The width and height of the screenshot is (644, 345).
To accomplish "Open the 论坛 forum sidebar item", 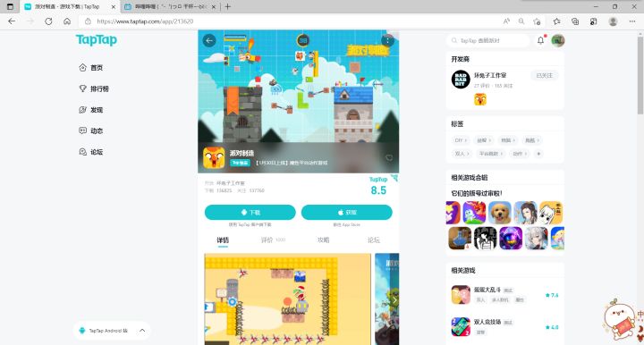I will [91, 152].
